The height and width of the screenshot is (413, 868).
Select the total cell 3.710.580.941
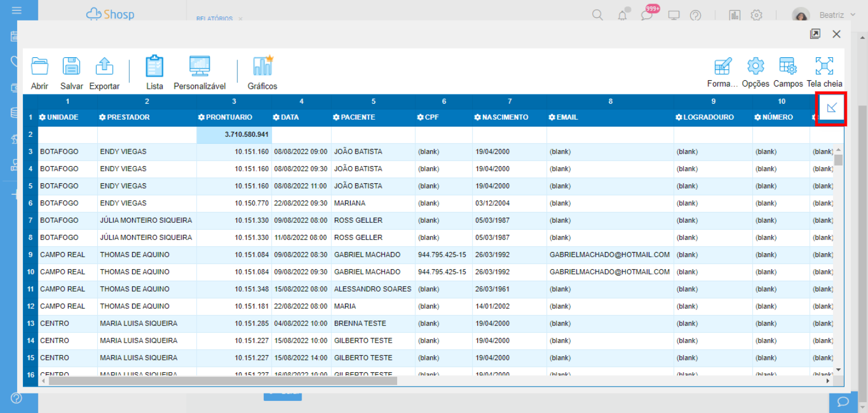click(x=234, y=135)
